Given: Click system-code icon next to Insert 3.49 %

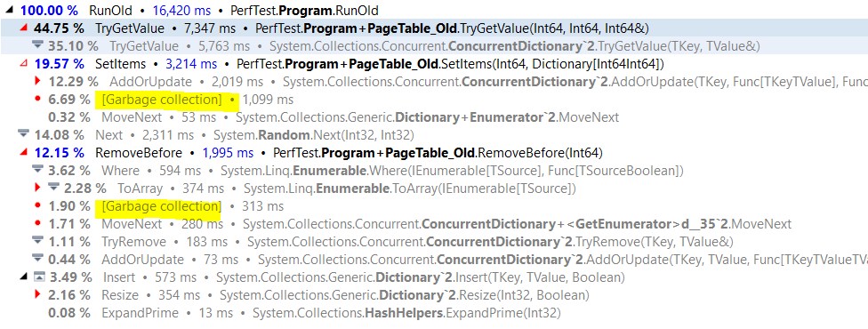Looking at the screenshot, I should (x=39, y=277).
